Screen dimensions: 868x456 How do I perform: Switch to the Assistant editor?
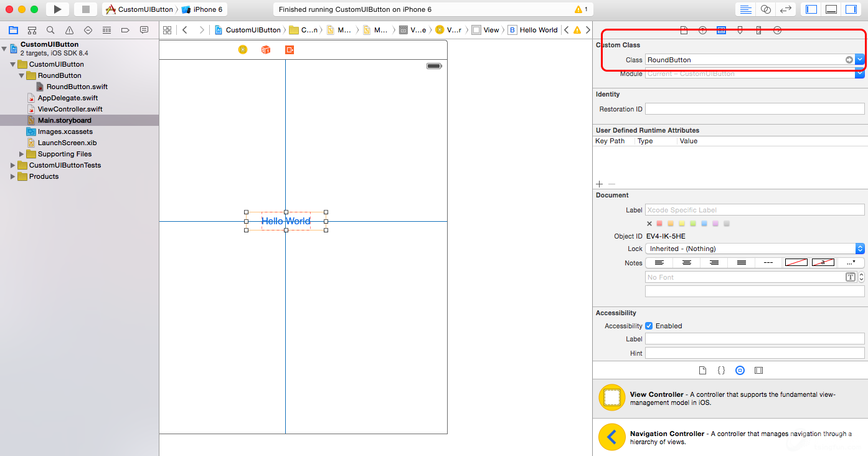click(766, 9)
